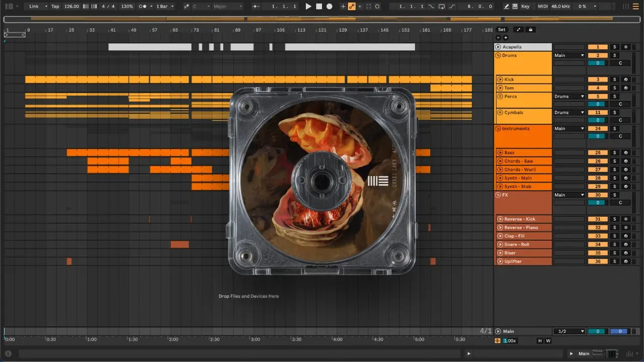Click the Bass track play icon

click(500, 153)
